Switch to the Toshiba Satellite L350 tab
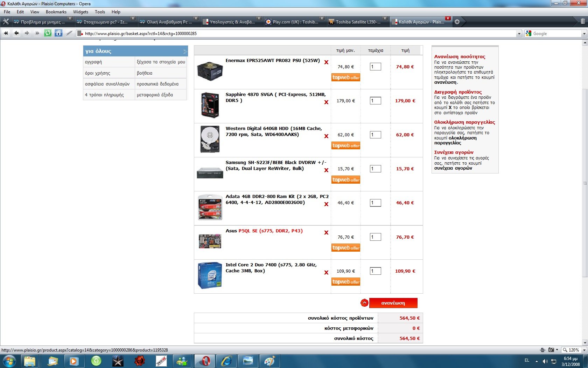The width and height of the screenshot is (588, 368). click(358, 22)
